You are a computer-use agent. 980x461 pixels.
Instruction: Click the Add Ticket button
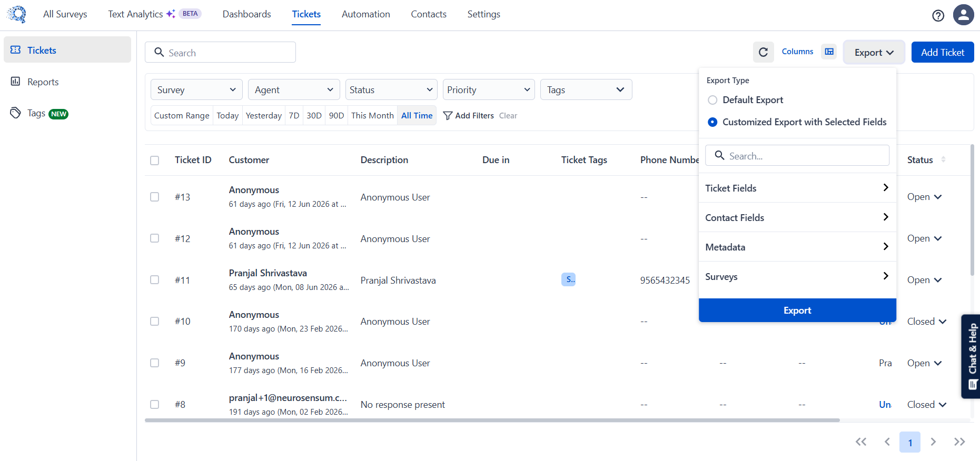[x=943, y=52]
